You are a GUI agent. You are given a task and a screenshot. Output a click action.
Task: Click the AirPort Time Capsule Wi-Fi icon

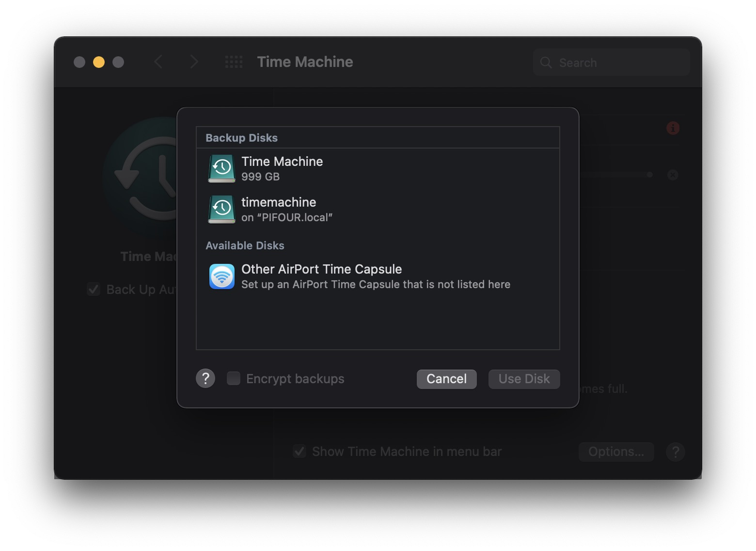coord(222,276)
